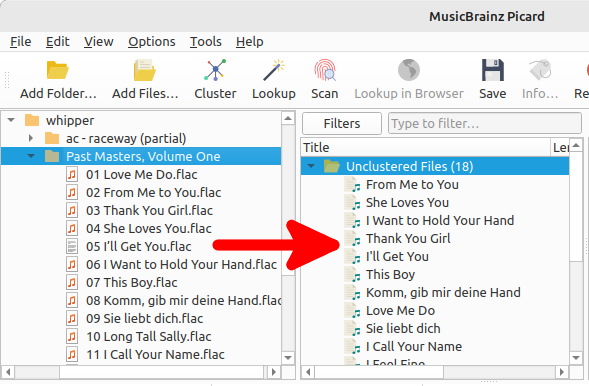Click the note icon beside I Call Your Name
The width and height of the screenshot is (589, 386).
pyautogui.click(x=352, y=347)
